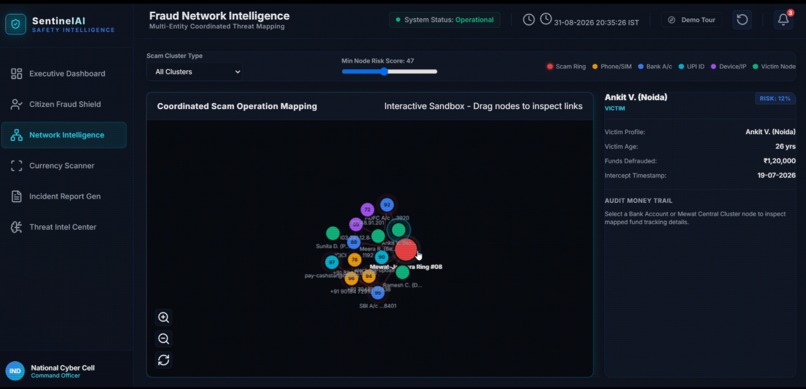The width and height of the screenshot is (806, 389).
Task: Click the Funds Defrauded value ₹1,20,000
Action: [x=779, y=161]
